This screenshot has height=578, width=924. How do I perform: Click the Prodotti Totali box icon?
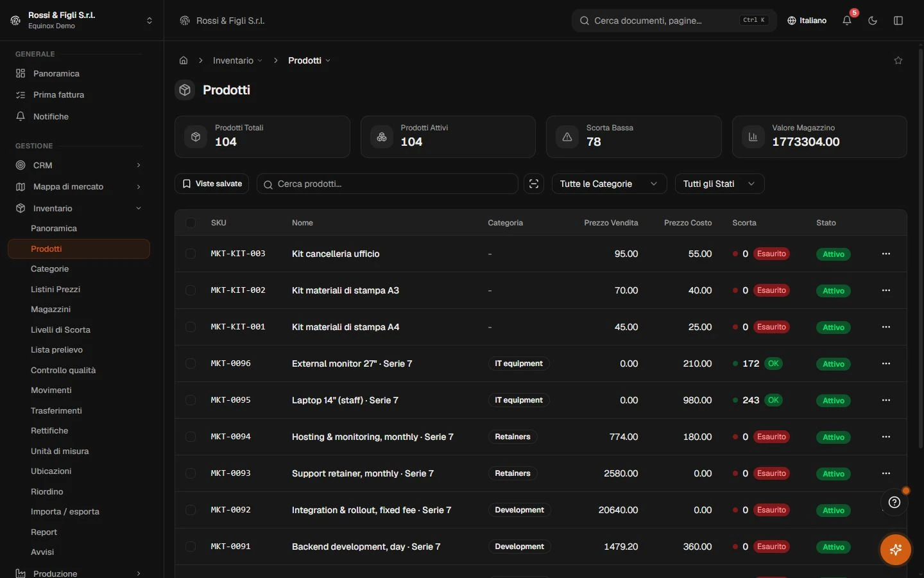pos(196,137)
